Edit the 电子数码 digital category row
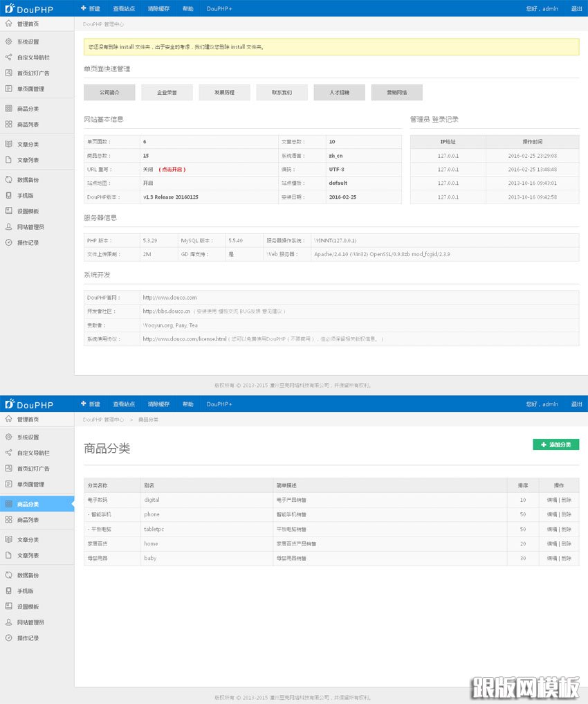588x704 pixels. tap(551, 500)
